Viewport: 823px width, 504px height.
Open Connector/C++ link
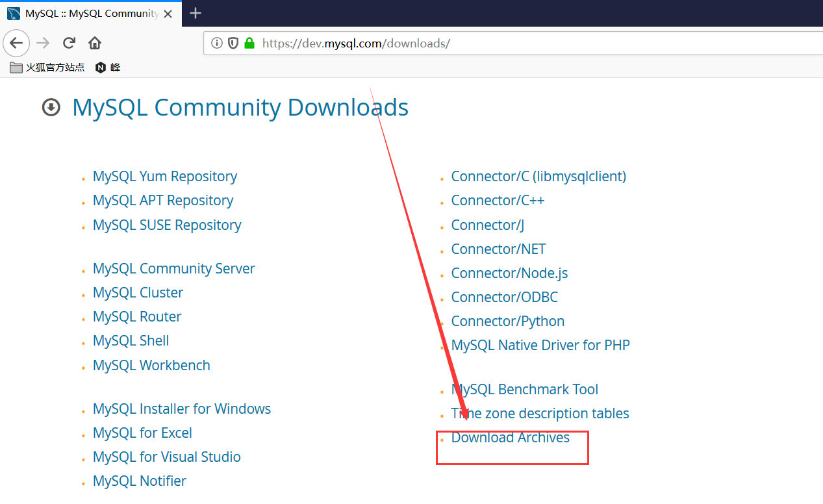click(x=498, y=200)
